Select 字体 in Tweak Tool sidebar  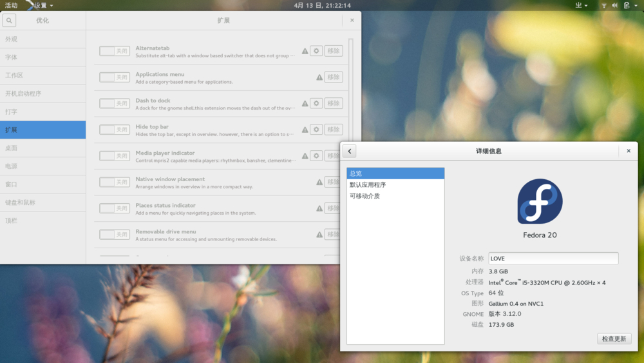[43, 57]
